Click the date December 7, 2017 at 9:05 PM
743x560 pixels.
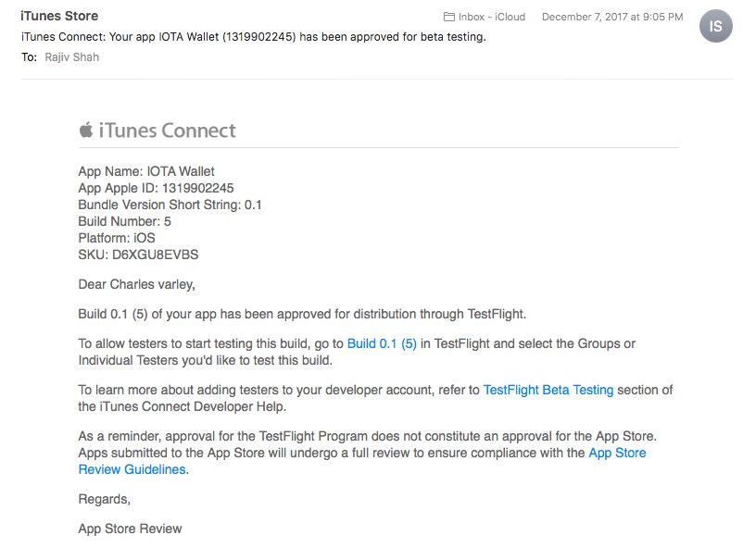click(612, 17)
